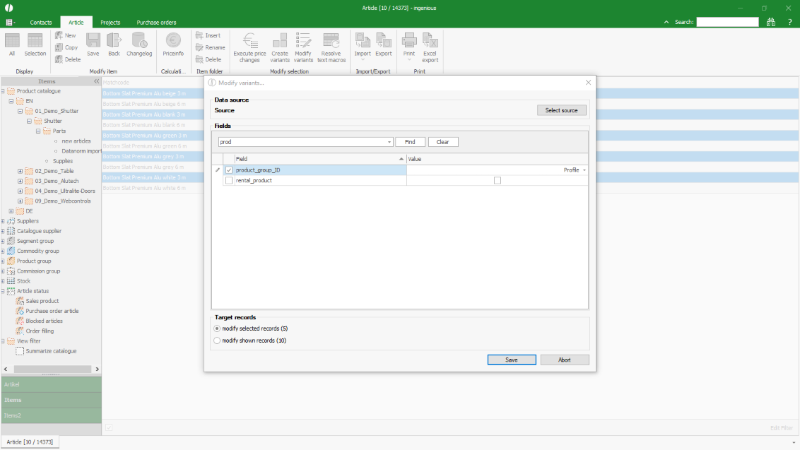This screenshot has height=450, width=800.
Task: Select modify shown records option
Action: tap(217, 340)
